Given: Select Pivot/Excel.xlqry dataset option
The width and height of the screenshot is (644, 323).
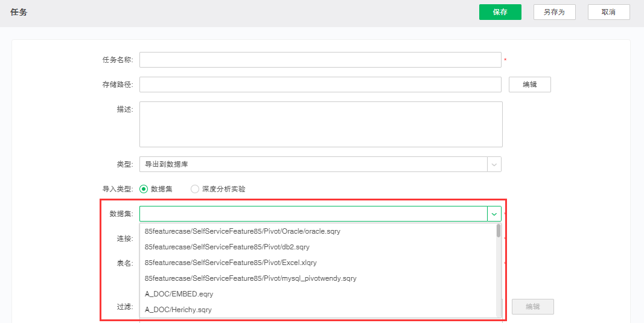Looking at the screenshot, I should (x=231, y=263).
